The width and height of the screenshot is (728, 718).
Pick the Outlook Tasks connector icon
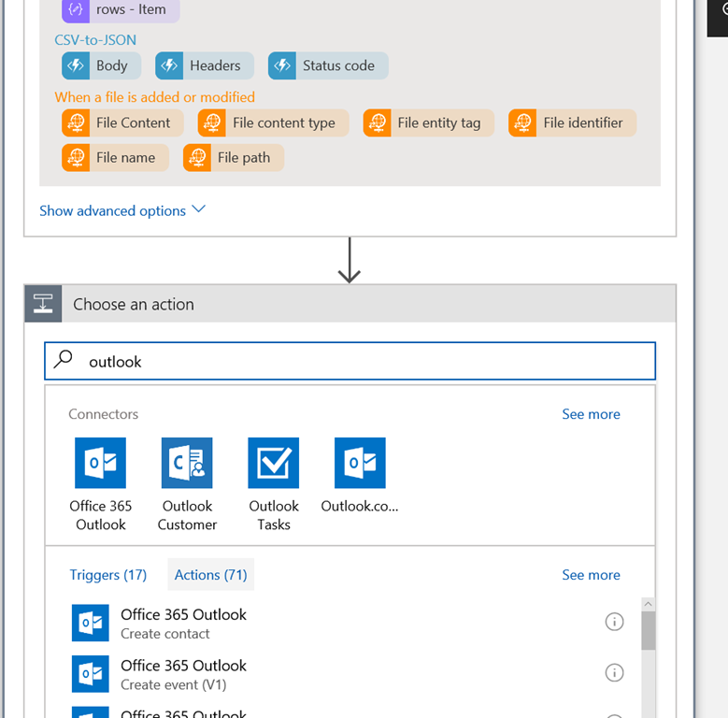273,463
